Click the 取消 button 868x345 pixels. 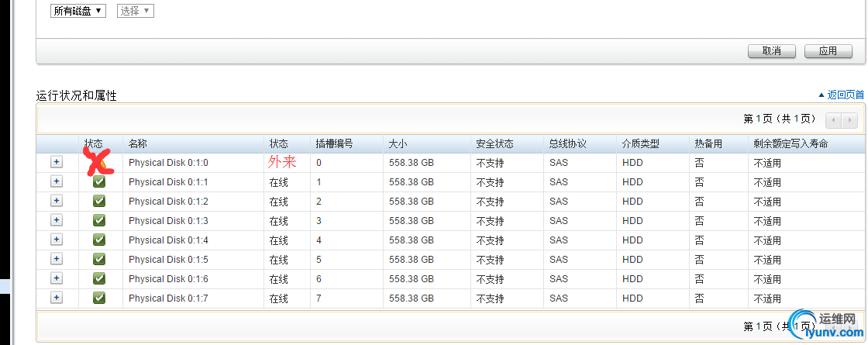point(772,51)
